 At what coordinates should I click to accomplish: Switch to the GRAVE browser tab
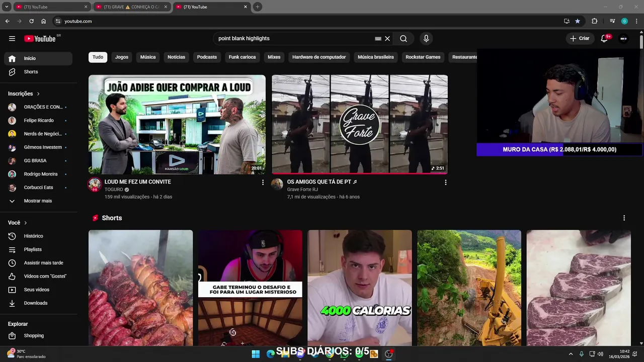coord(132,7)
